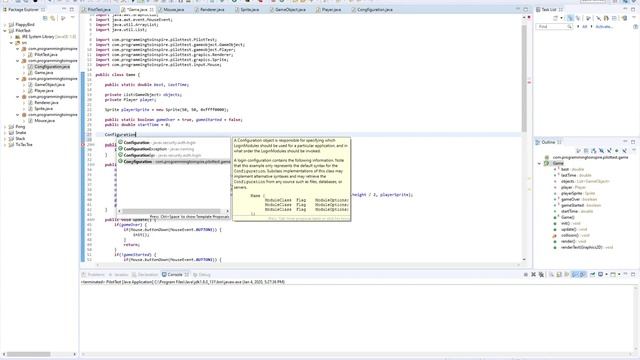Click Remove Launch icon in Console toolbar
The width and height of the screenshot is (640, 360).
[533, 275]
